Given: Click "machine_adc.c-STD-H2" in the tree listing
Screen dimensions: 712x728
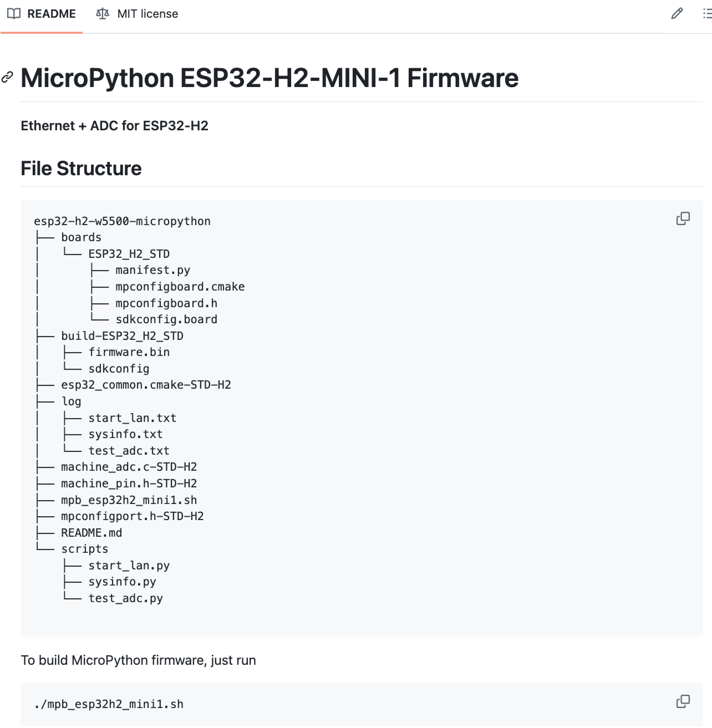Looking at the screenshot, I should pos(129,467).
